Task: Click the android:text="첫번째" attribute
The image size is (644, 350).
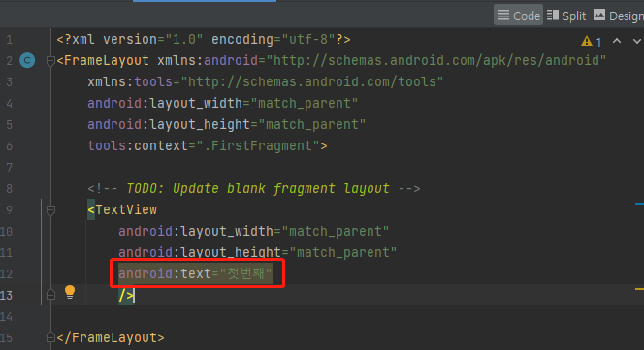Action: tap(195, 273)
